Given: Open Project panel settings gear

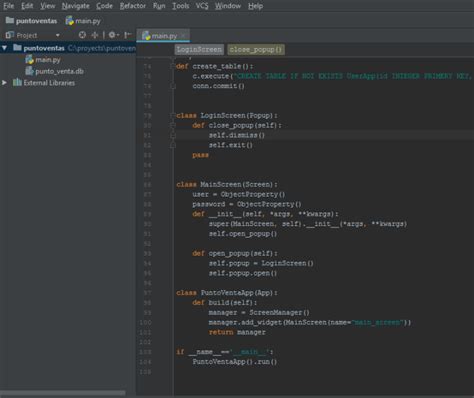Looking at the screenshot, I should click(113, 35).
